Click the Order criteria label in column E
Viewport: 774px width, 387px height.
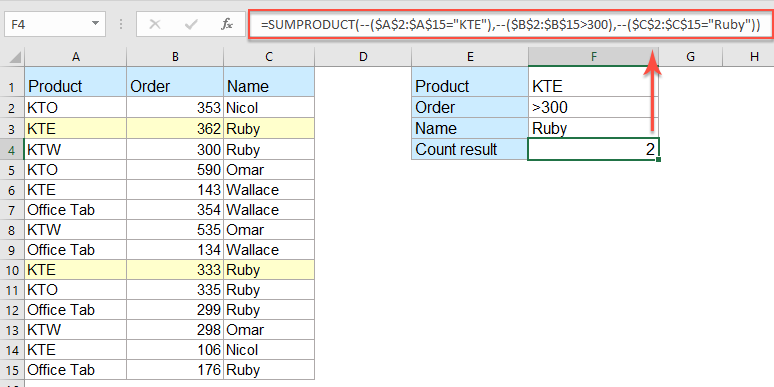tap(470, 108)
